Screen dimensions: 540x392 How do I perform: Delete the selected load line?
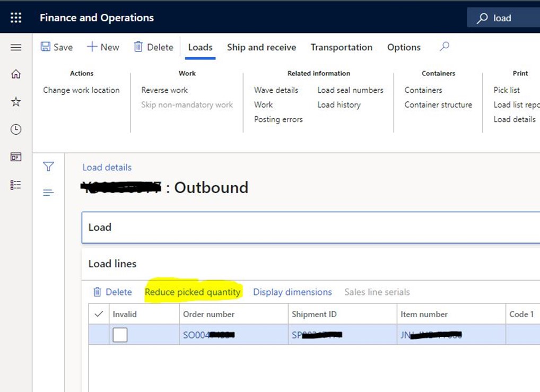[112, 292]
